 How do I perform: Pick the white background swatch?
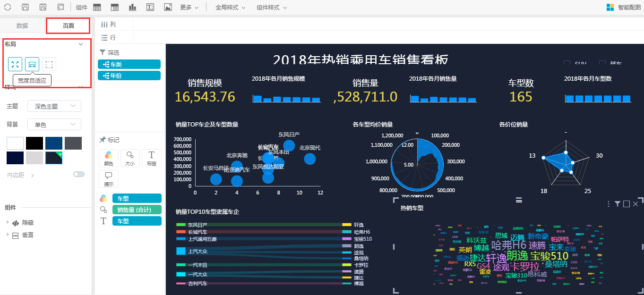(15, 143)
